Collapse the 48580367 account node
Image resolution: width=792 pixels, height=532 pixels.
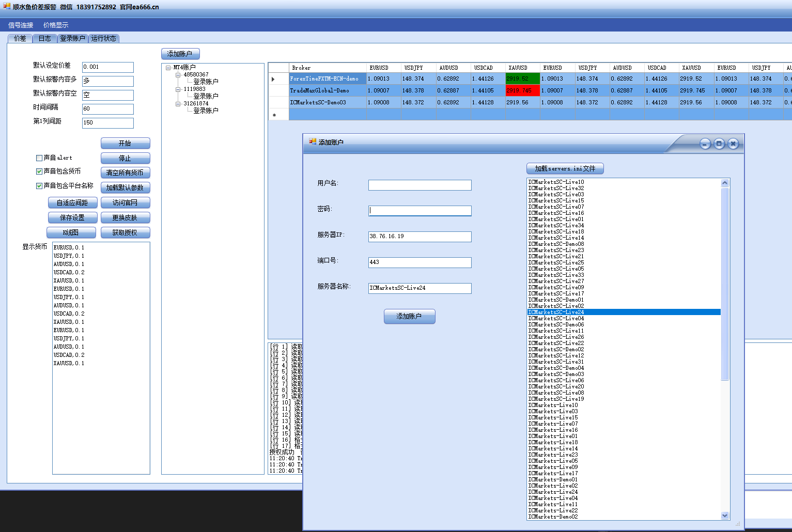tap(178, 75)
